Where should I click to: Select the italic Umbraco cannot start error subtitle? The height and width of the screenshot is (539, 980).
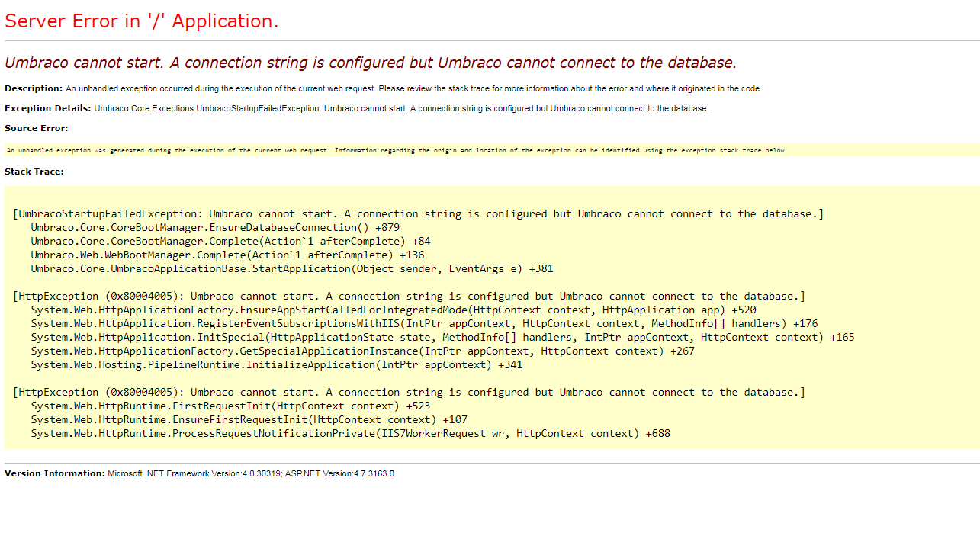point(371,63)
